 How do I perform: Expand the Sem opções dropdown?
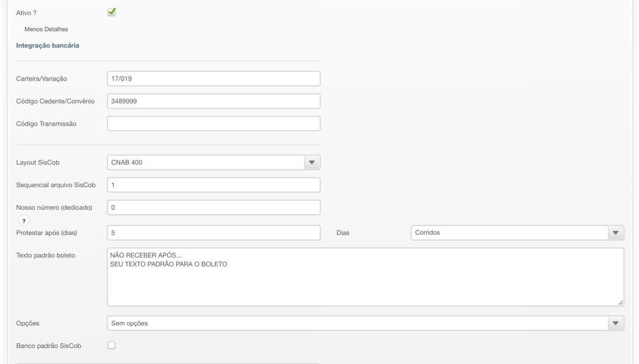[357, 324]
